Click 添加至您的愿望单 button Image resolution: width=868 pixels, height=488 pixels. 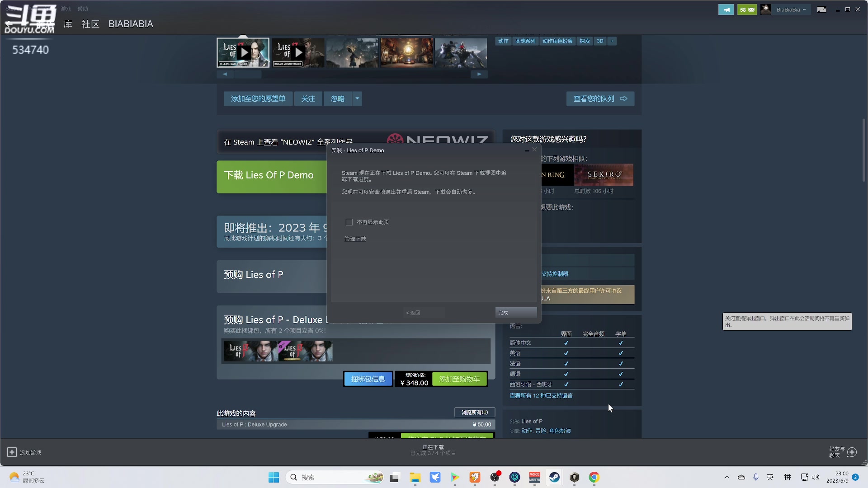click(258, 99)
